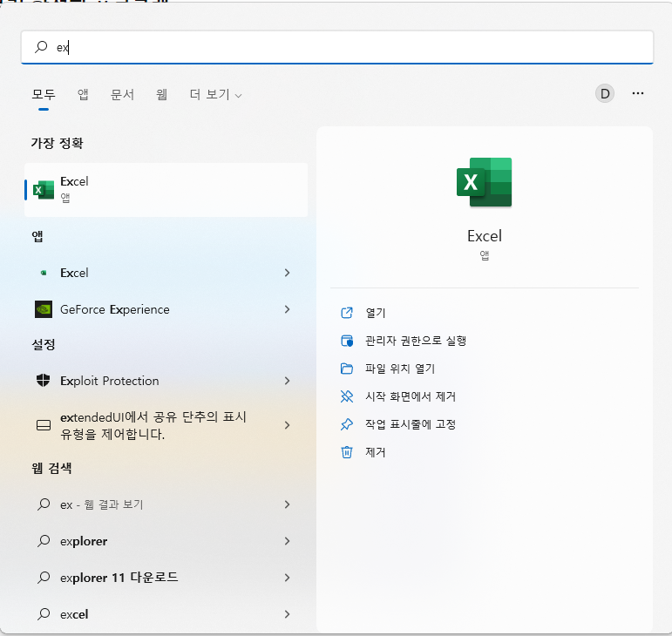
Task: Expand 'explorer 11 다운로드' chevron
Action: [287, 578]
